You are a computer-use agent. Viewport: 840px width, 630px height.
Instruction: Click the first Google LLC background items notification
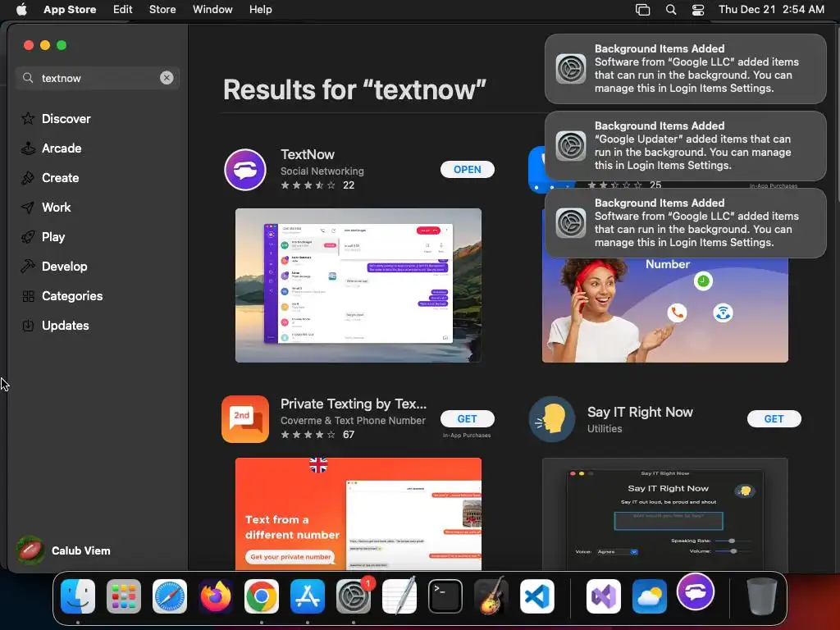686,69
